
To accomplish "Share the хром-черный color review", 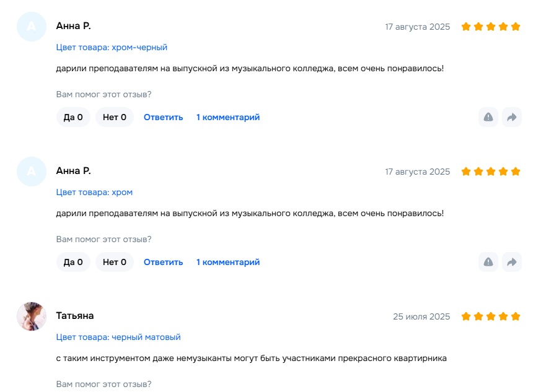I will pos(511,117).
